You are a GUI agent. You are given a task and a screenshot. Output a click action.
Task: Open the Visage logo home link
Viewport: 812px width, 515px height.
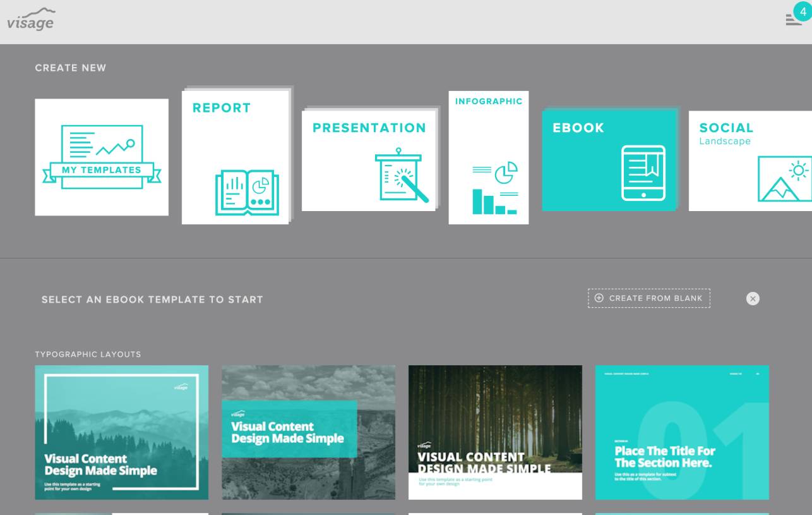point(31,20)
